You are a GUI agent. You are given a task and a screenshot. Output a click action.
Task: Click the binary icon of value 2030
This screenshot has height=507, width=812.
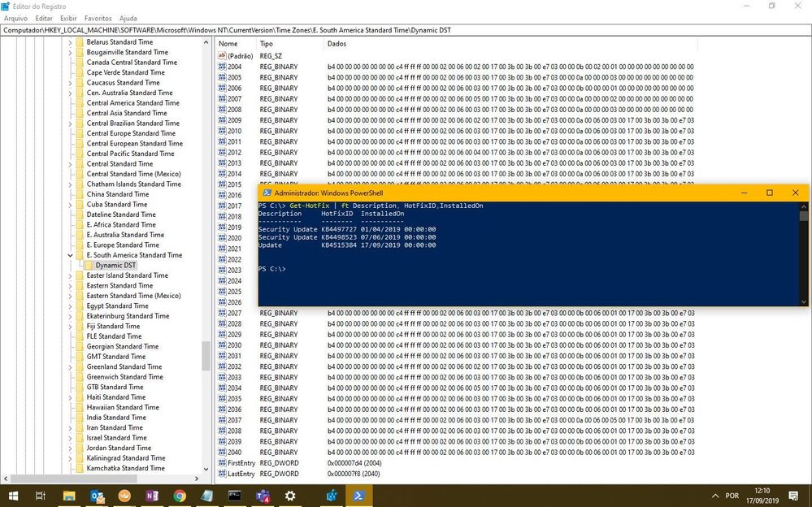click(222, 344)
